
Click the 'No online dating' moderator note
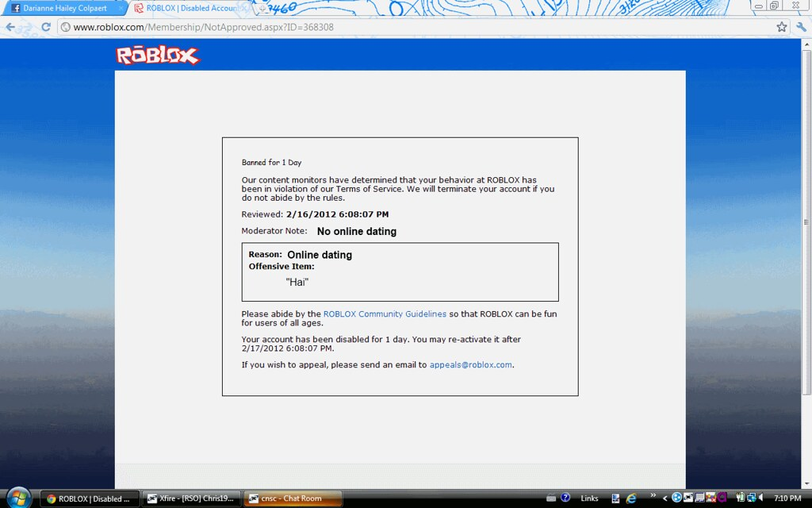point(356,232)
